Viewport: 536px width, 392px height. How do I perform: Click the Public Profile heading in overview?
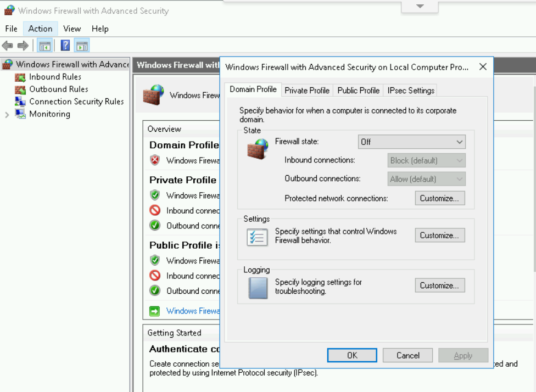(x=185, y=245)
